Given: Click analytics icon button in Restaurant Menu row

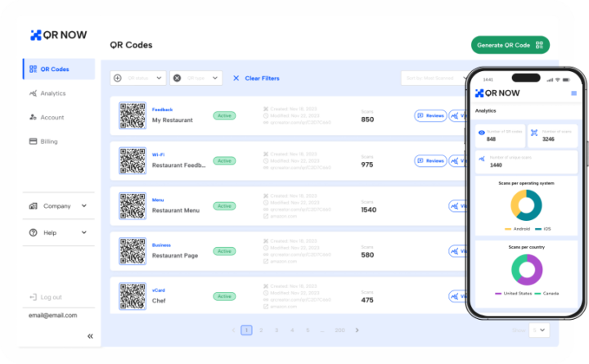Looking at the screenshot, I should pos(457,206).
